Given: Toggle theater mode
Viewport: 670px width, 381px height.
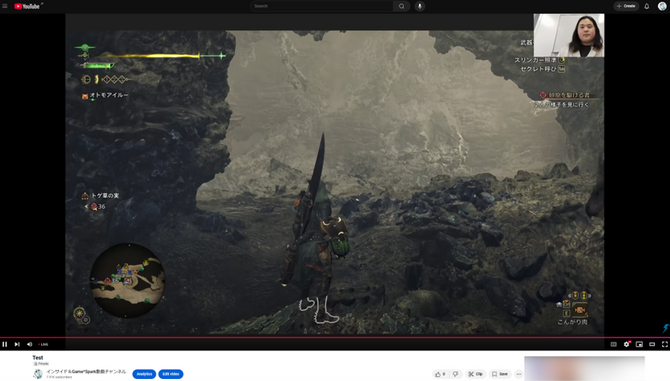Looking at the screenshot, I should click(x=652, y=344).
